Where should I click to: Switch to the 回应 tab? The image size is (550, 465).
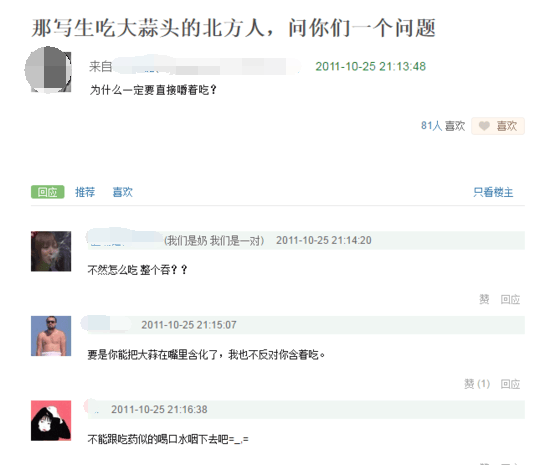48,192
